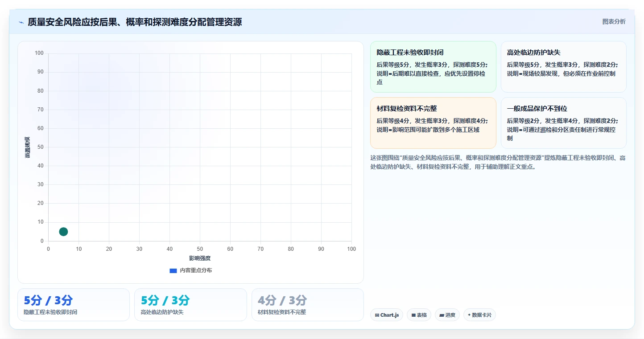Click the cyan 5分 / 3分 score value
The height and width of the screenshot is (339, 644).
point(165,300)
